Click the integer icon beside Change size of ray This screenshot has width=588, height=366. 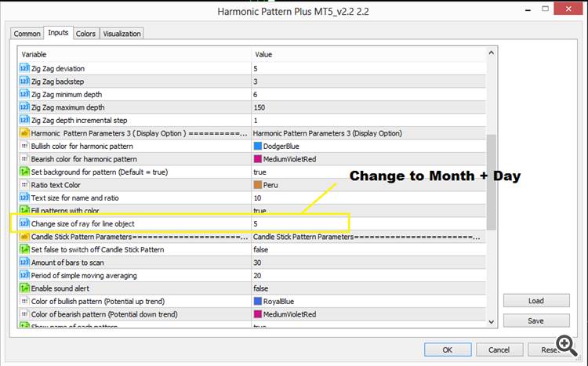[24, 223]
